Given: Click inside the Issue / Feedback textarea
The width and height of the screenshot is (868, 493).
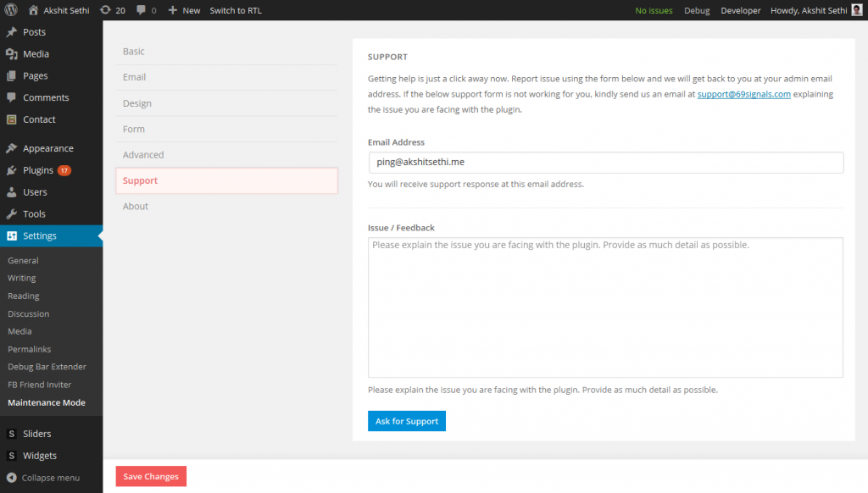Looking at the screenshot, I should tap(605, 307).
